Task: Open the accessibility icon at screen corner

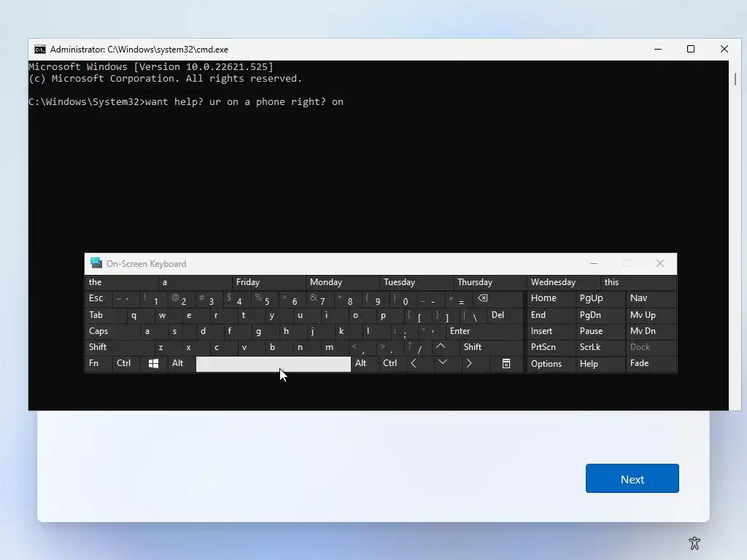Action: tap(694, 542)
